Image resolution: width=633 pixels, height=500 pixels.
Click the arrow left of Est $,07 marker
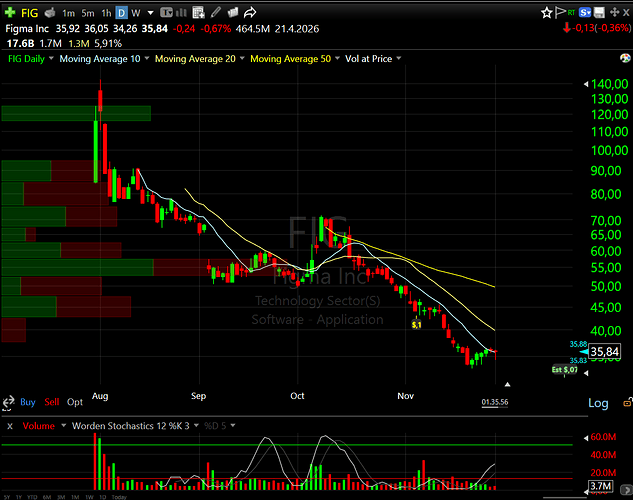[x=586, y=373]
